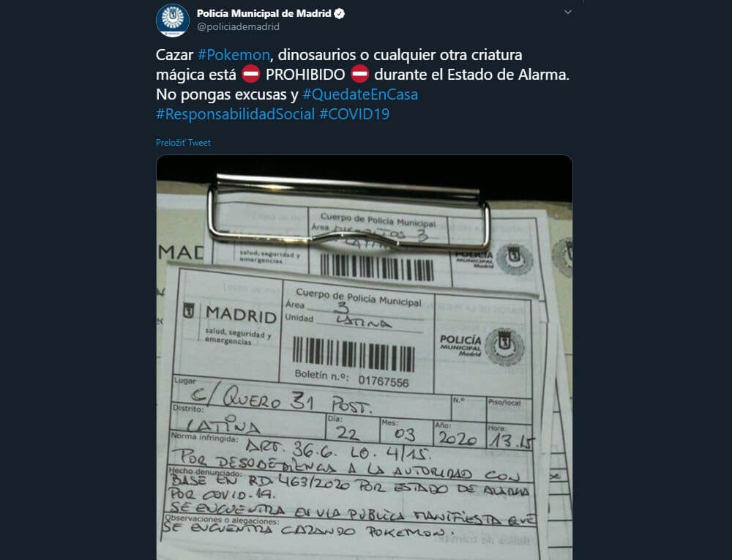Click the word PROHIBIDO in the tweet
The width and height of the screenshot is (732, 560).
[x=305, y=75]
